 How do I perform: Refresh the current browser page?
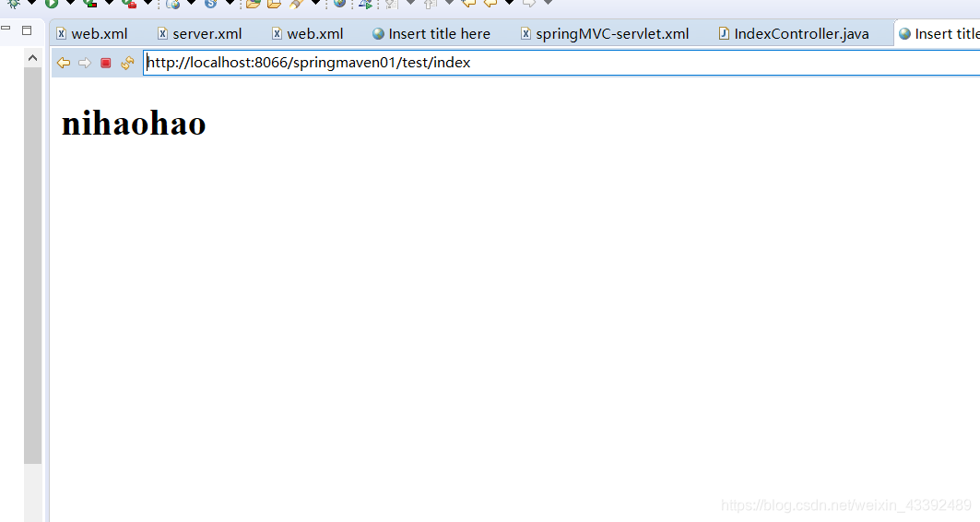127,63
